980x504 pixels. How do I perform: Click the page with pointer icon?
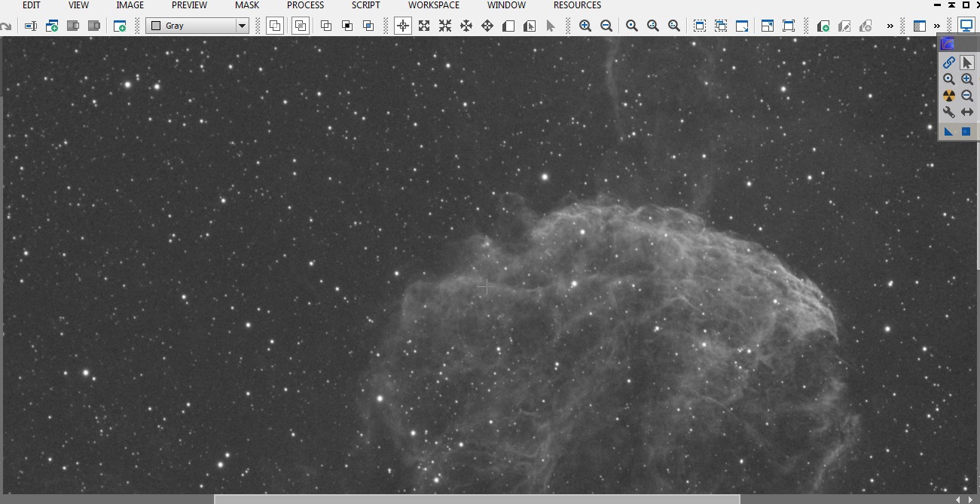pyautogui.click(x=530, y=26)
